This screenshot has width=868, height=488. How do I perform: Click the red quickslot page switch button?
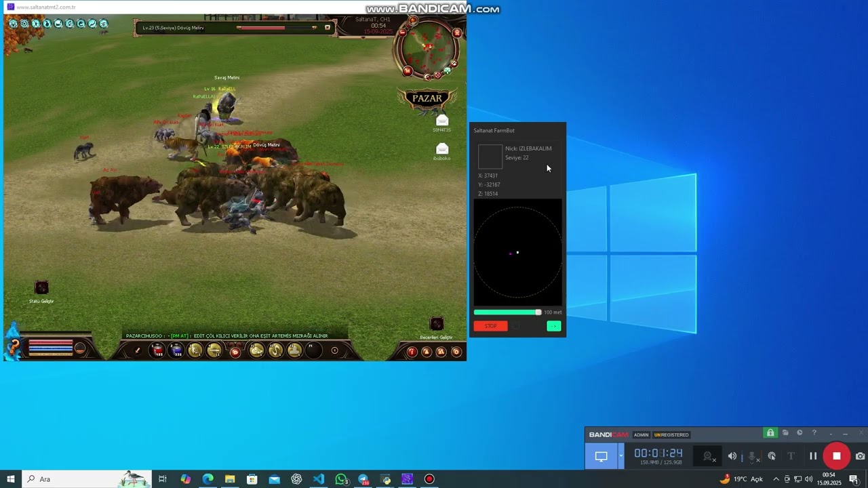(x=235, y=352)
